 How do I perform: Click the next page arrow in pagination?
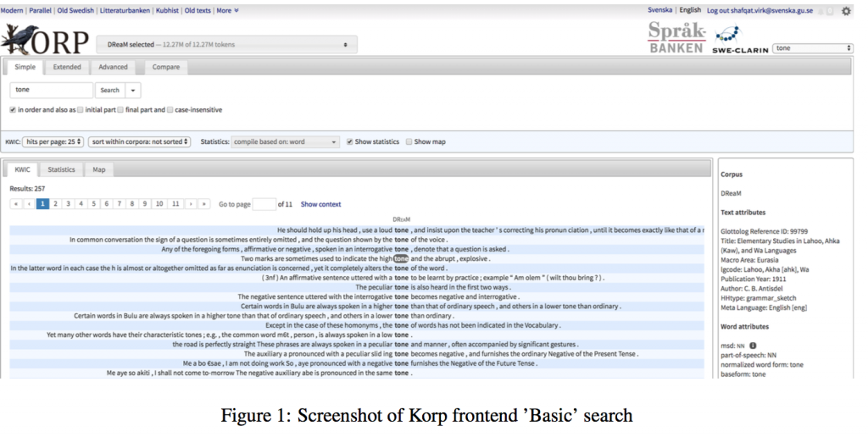pos(190,204)
